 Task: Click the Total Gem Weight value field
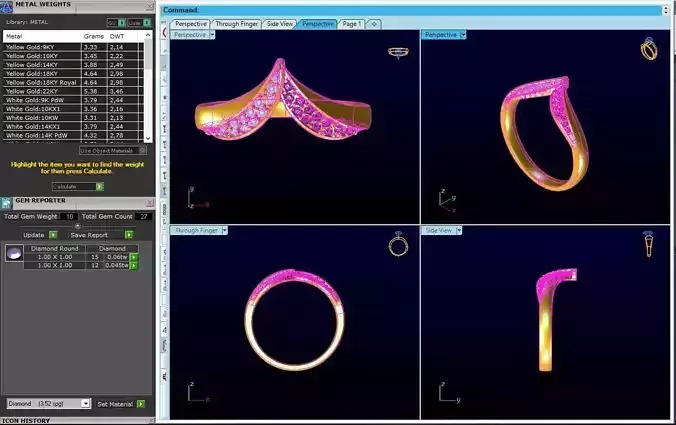pos(69,216)
